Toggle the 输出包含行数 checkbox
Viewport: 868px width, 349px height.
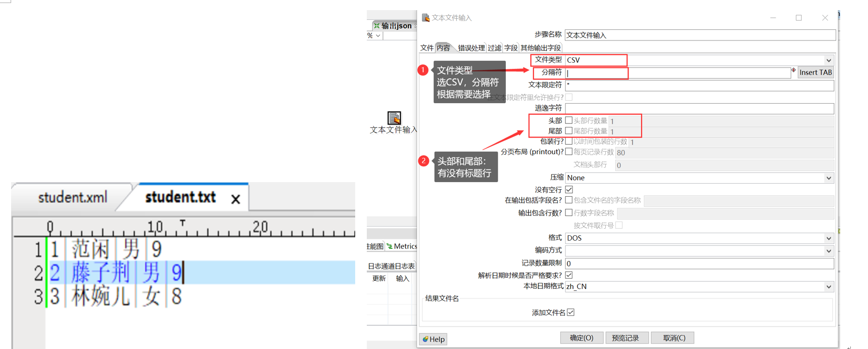click(x=569, y=213)
